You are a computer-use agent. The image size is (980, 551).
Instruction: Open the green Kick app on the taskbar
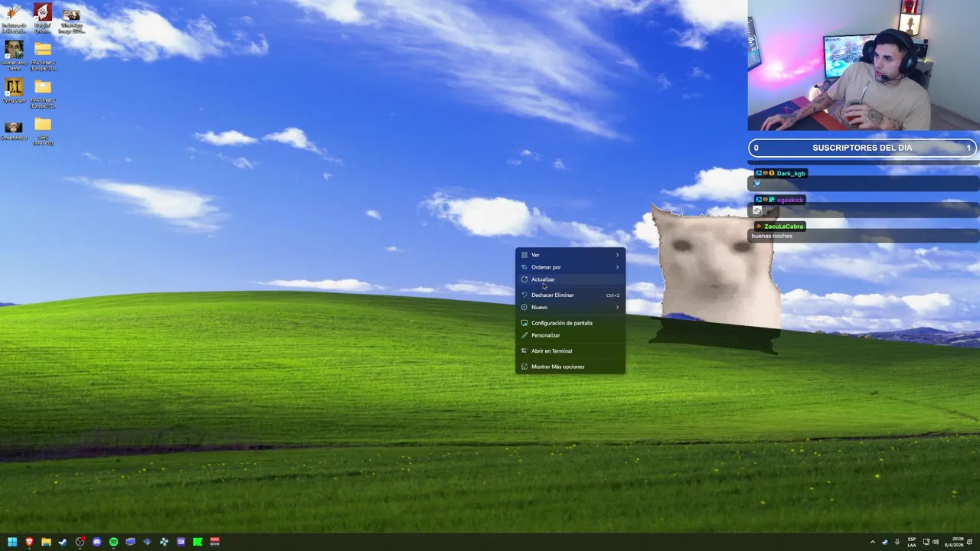[198, 542]
